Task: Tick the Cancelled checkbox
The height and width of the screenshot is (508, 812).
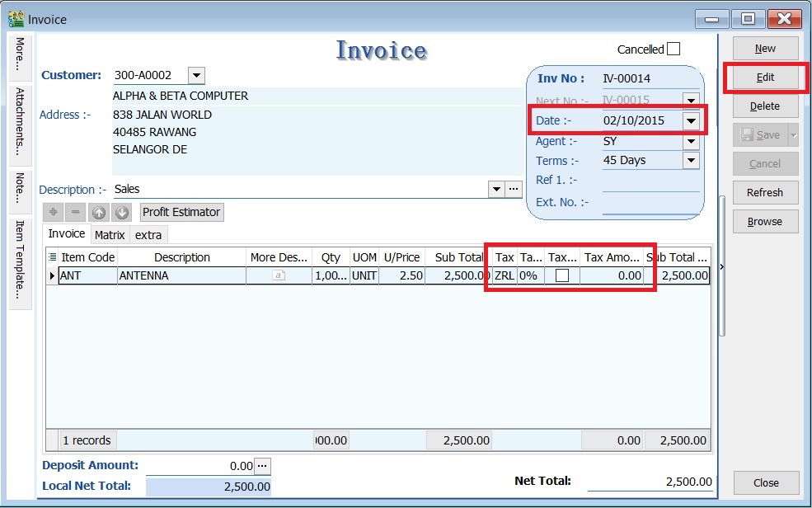Action: (x=674, y=49)
